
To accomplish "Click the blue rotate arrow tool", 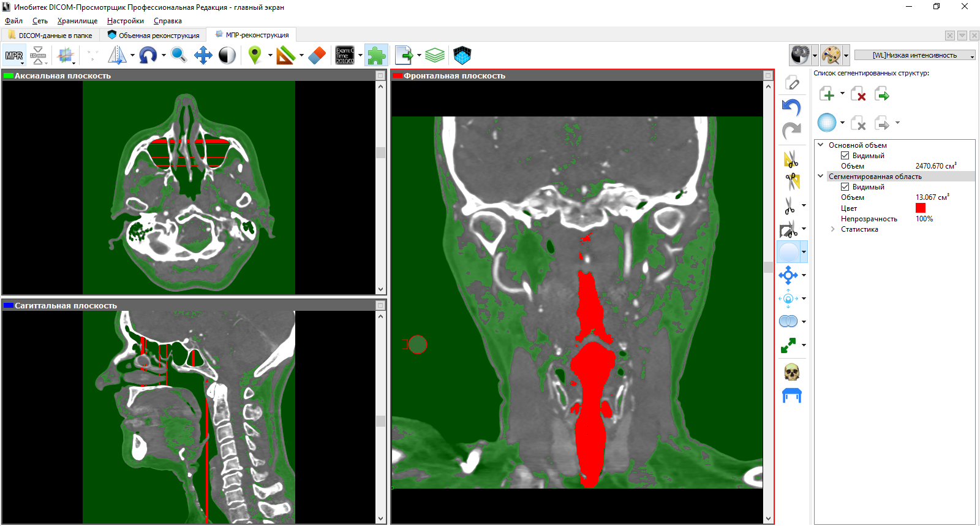I will click(x=148, y=56).
